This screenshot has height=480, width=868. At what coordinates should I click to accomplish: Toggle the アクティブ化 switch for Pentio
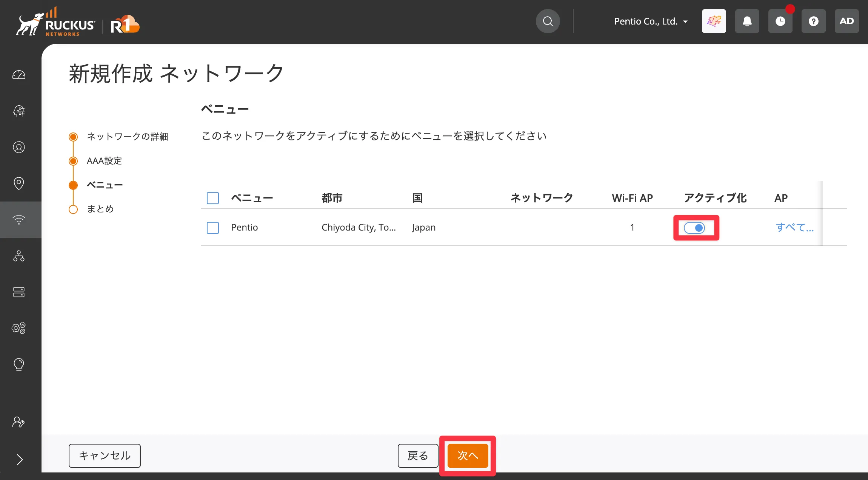pos(694,228)
